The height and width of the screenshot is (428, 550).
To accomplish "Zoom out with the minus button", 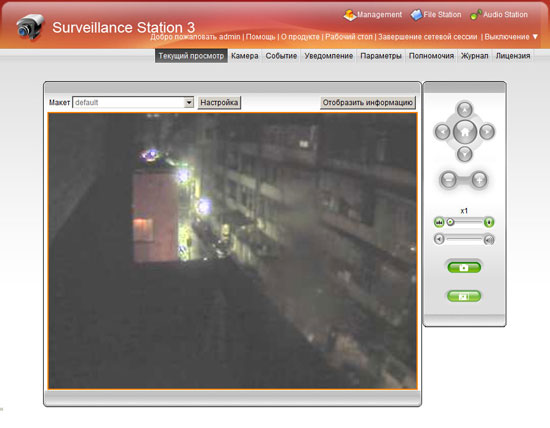I will 448,180.
